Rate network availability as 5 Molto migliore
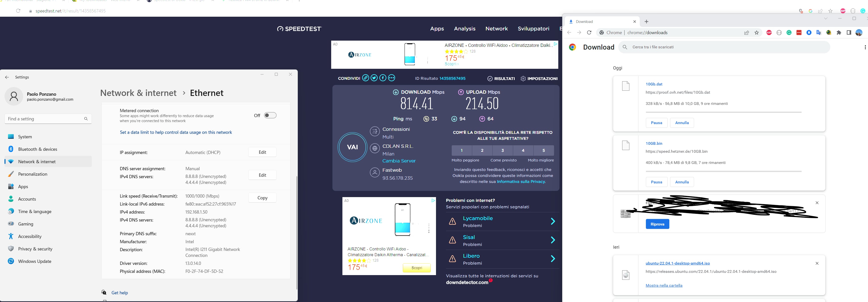Image resolution: width=868 pixels, height=302 pixels. (x=544, y=150)
